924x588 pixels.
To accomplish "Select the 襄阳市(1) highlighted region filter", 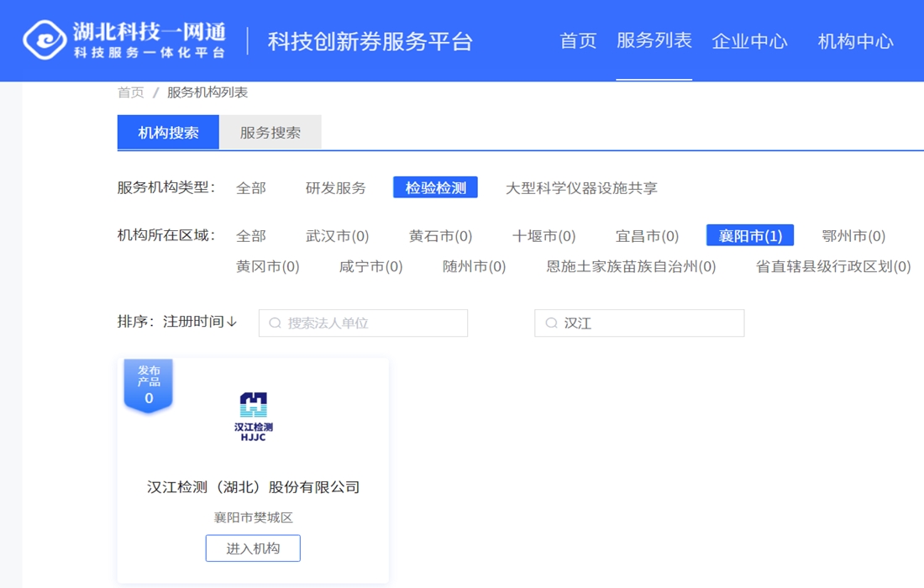I will click(x=749, y=235).
